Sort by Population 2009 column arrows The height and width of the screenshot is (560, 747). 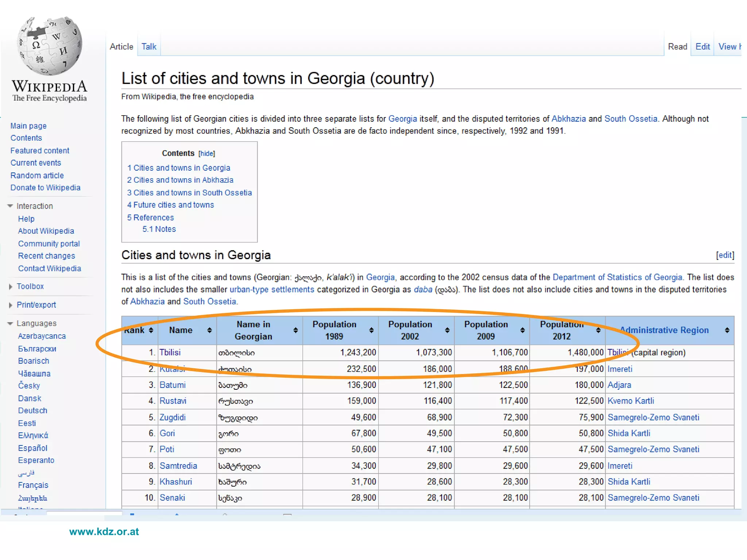coord(523,330)
